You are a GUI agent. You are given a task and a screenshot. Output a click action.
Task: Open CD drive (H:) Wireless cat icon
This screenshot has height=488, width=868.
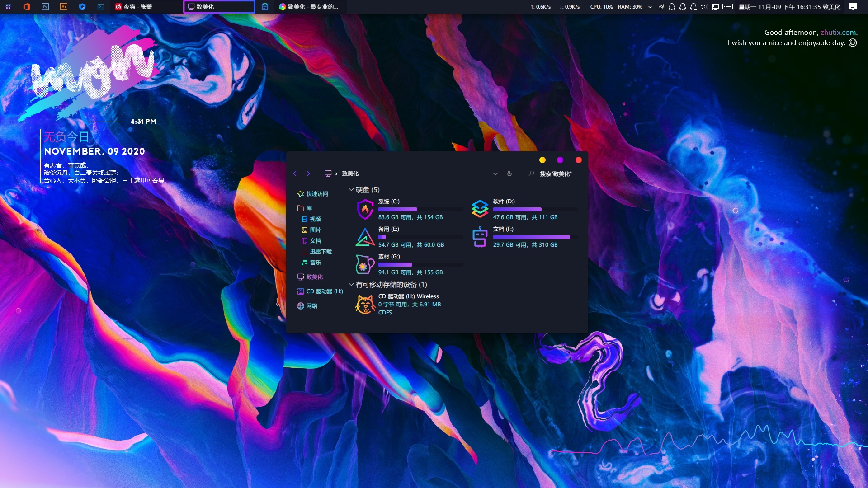pos(365,304)
